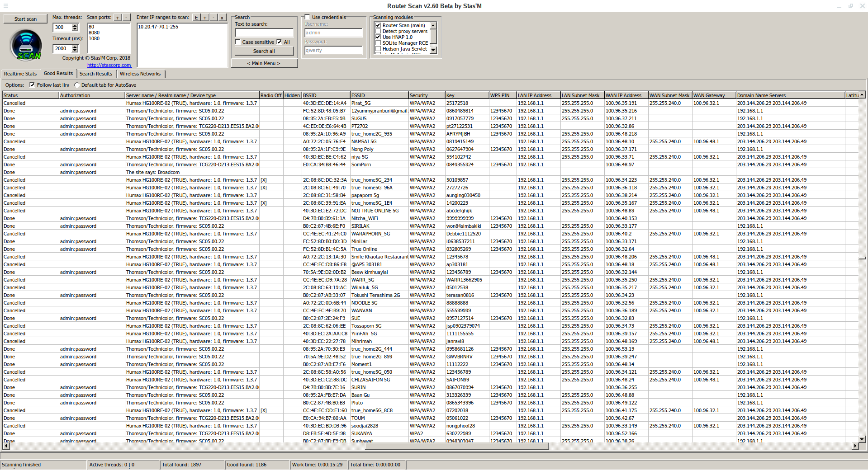
Task: Open the Realtime Stats tab
Action: (20, 74)
